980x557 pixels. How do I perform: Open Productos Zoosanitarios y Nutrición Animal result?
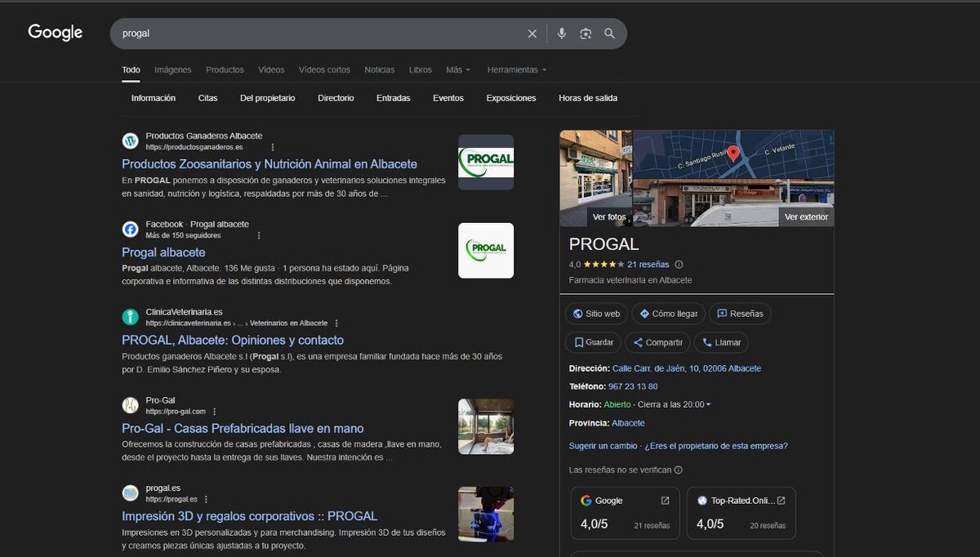coord(269,164)
